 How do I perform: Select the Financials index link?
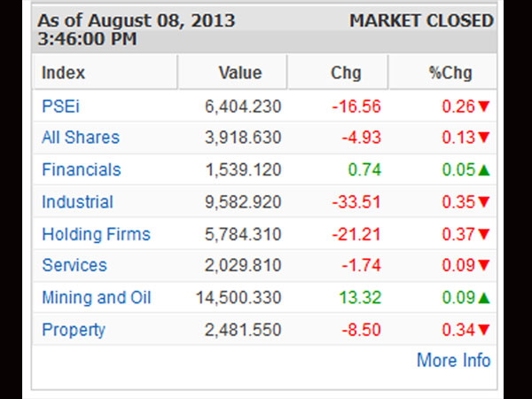coord(81,169)
